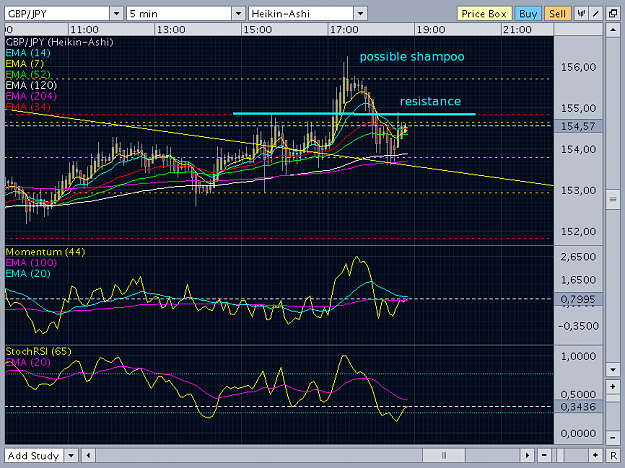
Task: Click the 11:00 time axis label
Action: [x=84, y=30]
